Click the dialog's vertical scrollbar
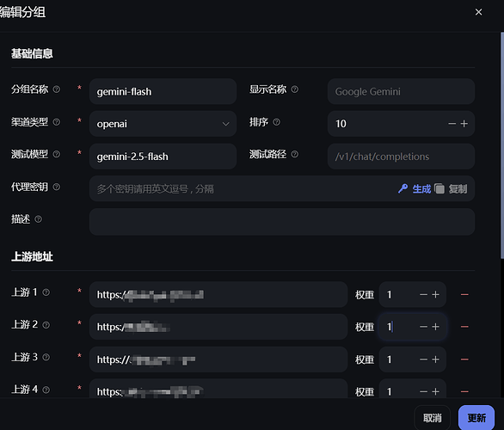 pos(502,144)
